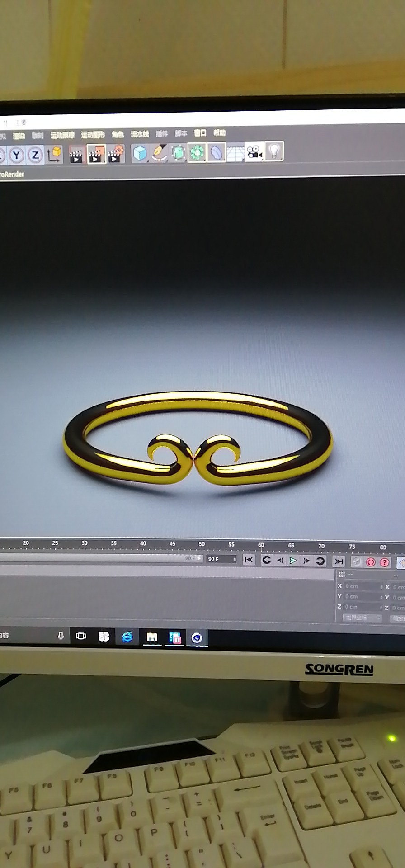Open the 渲染 menu
405x868 pixels.
click(19, 136)
